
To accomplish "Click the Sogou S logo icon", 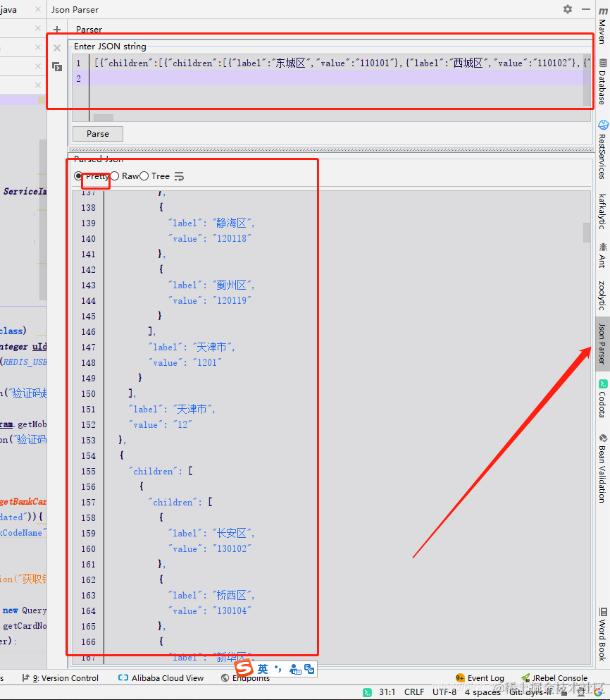I will (244, 668).
